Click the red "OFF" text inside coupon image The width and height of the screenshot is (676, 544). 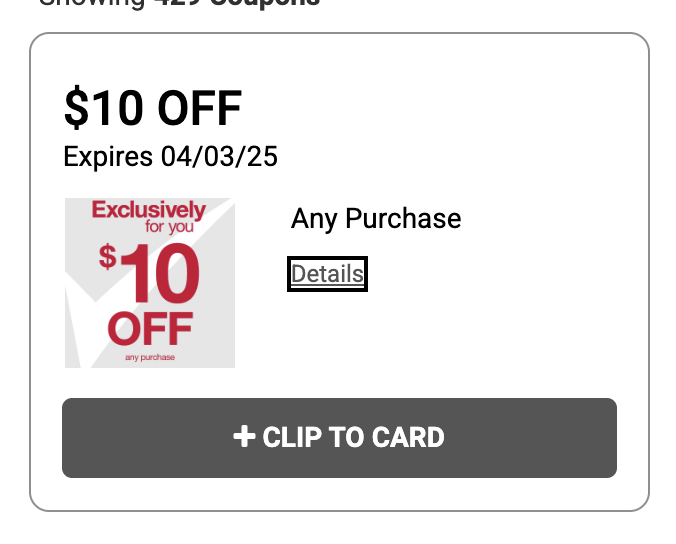tap(150, 328)
